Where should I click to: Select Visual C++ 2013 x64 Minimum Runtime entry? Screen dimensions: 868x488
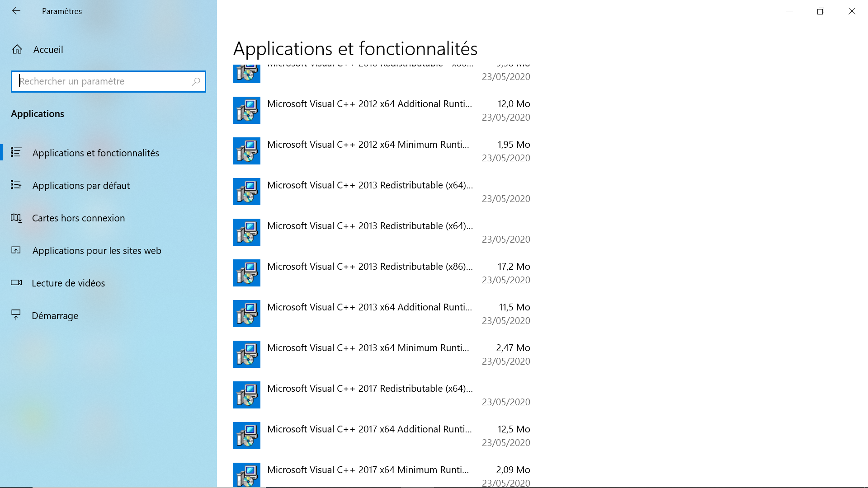[x=368, y=348]
